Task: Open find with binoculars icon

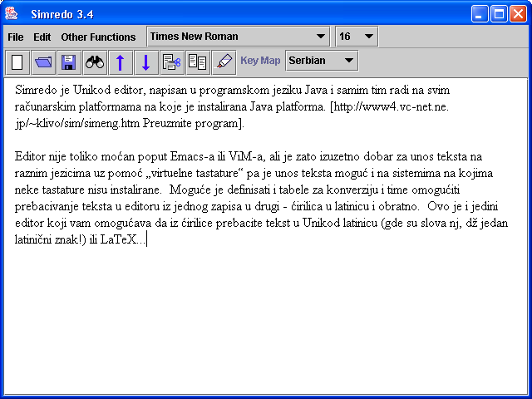Action: 95,62
